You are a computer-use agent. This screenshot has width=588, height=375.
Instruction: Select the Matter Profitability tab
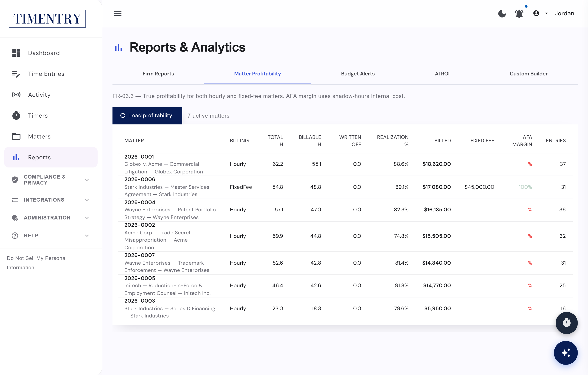pos(257,74)
